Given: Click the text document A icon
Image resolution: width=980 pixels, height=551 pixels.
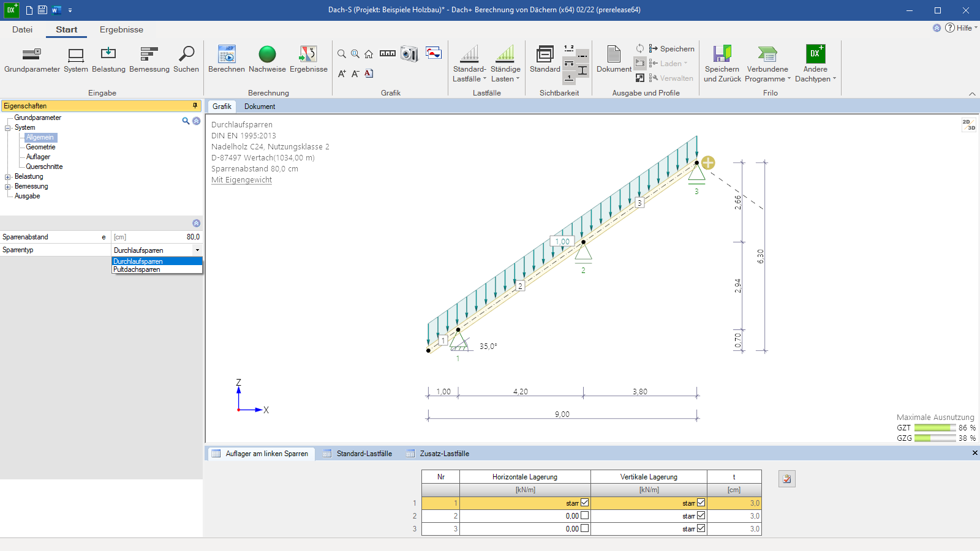Looking at the screenshot, I should coord(369,73).
